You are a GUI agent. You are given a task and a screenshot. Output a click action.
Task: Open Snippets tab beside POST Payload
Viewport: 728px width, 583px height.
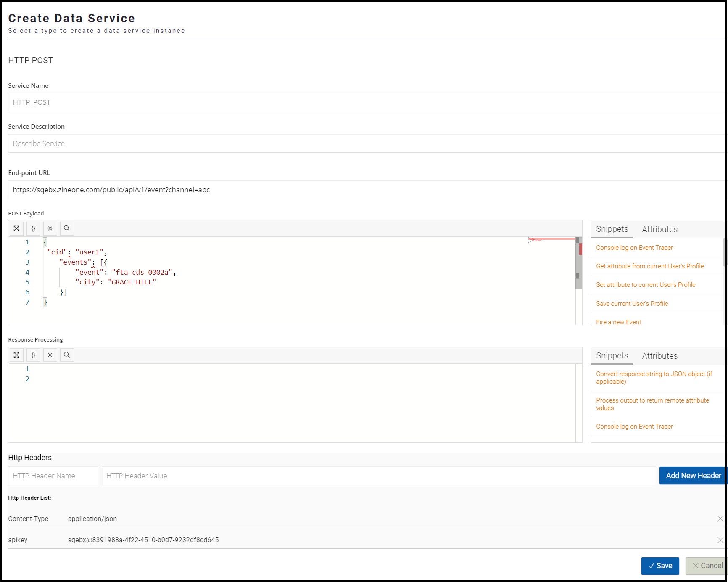click(612, 229)
